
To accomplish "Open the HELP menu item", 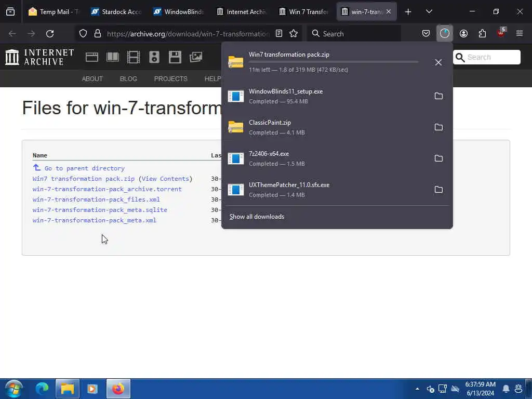I will point(212,79).
